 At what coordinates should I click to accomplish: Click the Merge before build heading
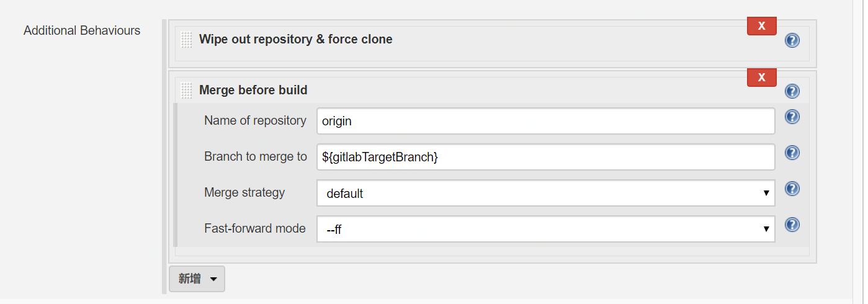(x=253, y=90)
